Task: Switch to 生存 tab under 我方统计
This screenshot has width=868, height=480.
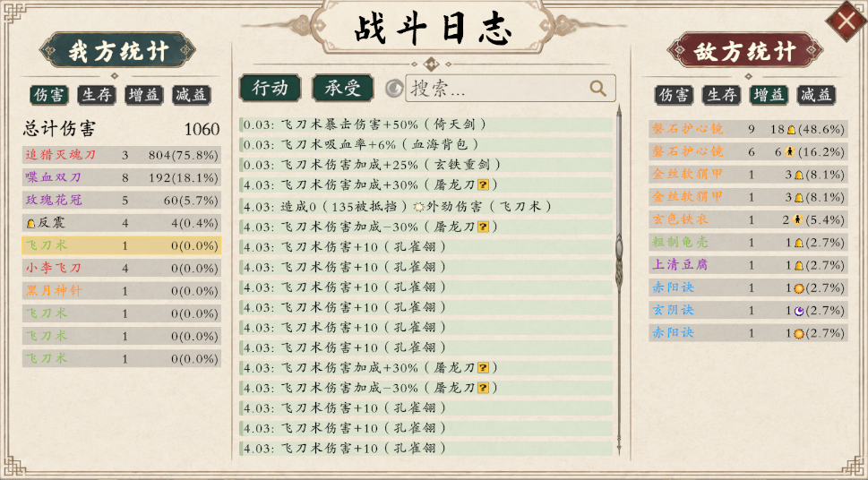Action: coord(97,95)
